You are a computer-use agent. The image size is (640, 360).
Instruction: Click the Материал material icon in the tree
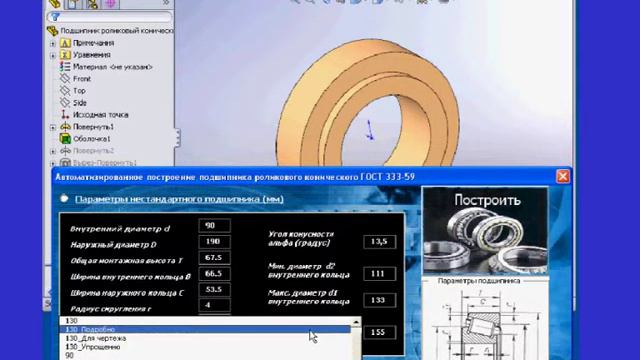point(65,67)
